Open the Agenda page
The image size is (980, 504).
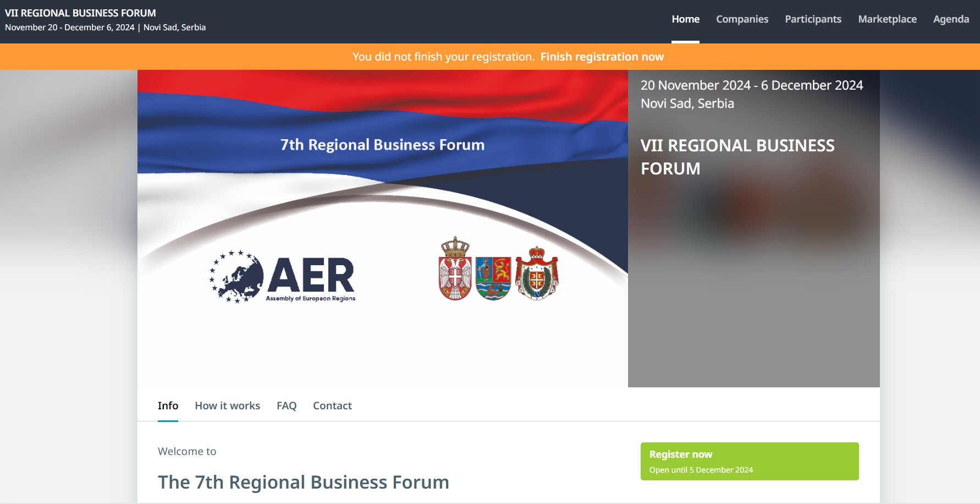pyautogui.click(x=951, y=19)
